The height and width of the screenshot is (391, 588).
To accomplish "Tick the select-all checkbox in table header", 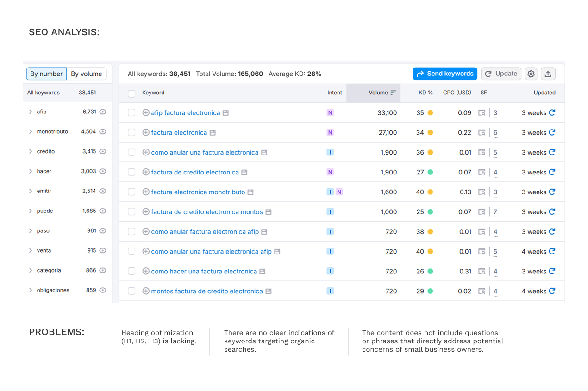I will (x=131, y=93).
